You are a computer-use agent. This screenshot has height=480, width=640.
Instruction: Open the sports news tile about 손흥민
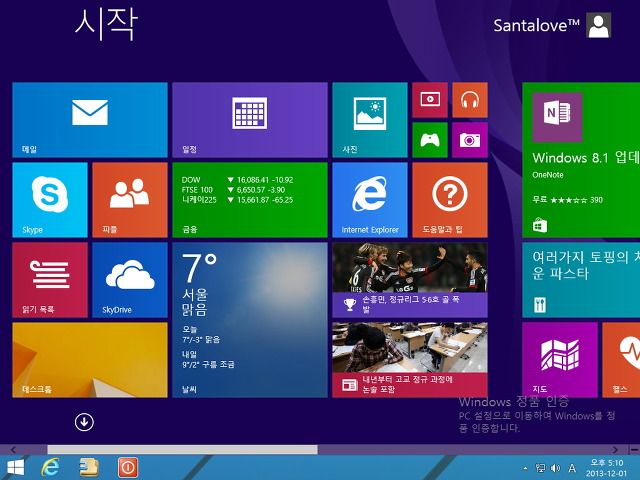[410, 280]
